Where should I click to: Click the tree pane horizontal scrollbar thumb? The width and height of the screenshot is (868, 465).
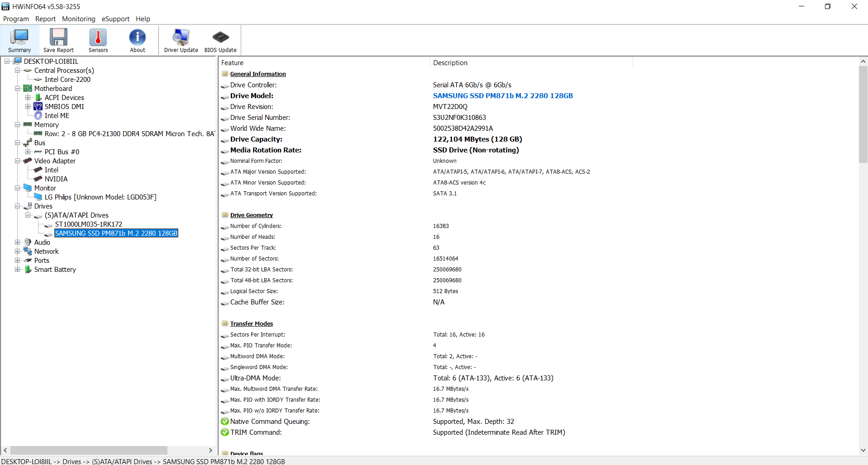[89, 450]
